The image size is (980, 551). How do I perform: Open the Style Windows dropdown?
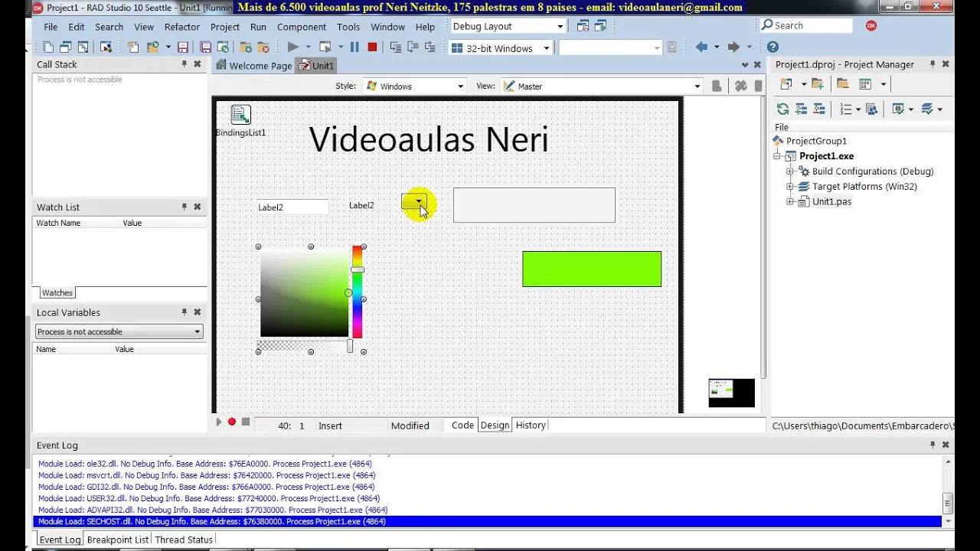[460, 86]
